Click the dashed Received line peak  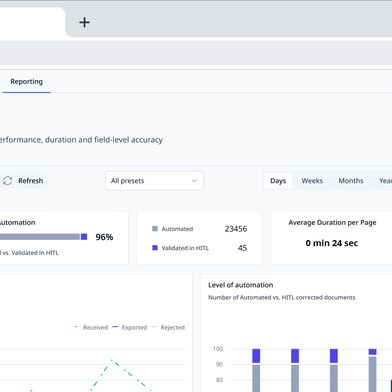tap(112, 360)
